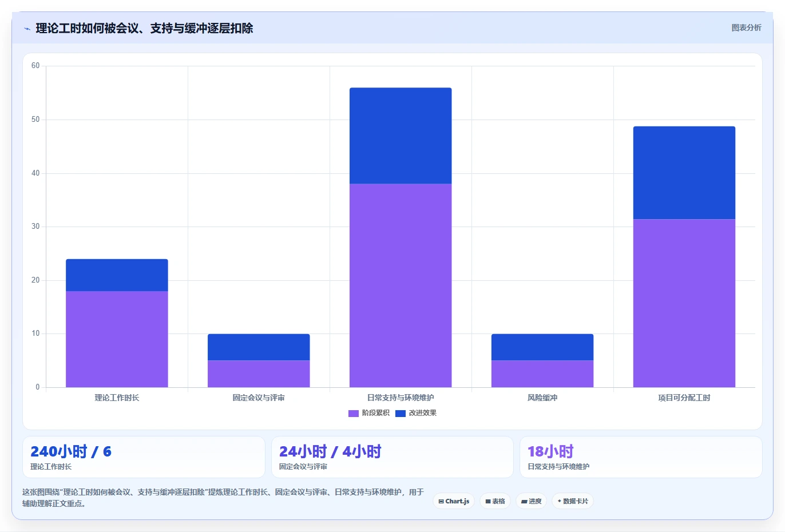Click the 固定会议与评审 x-axis label
This screenshot has width=785, height=532.
(x=259, y=398)
